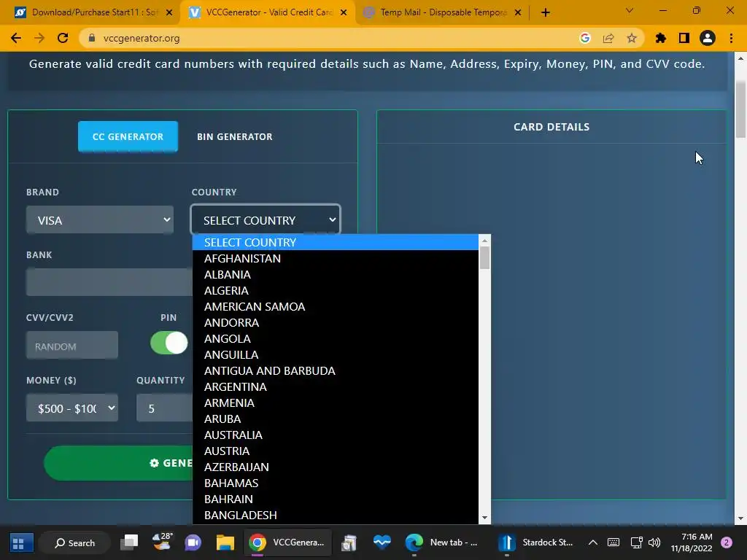Image resolution: width=747 pixels, height=560 pixels.
Task: Select ALBANIA from the country list
Action: [336, 274]
